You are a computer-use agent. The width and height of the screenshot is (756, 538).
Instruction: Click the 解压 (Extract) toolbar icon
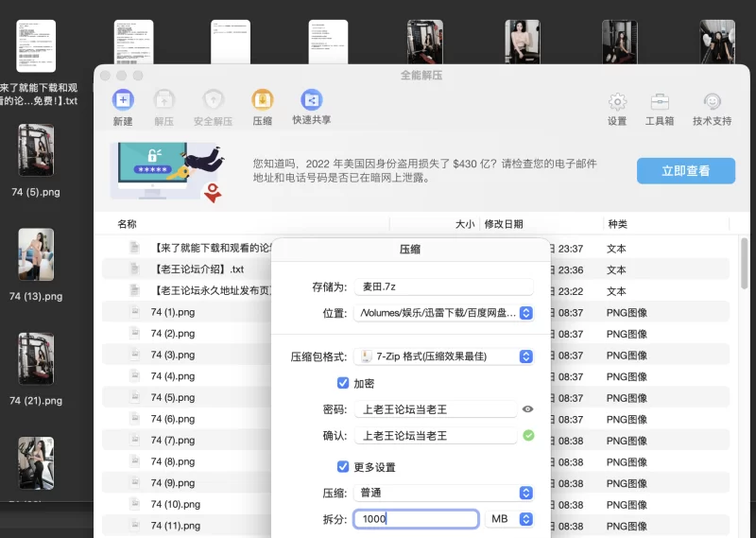[x=163, y=99]
